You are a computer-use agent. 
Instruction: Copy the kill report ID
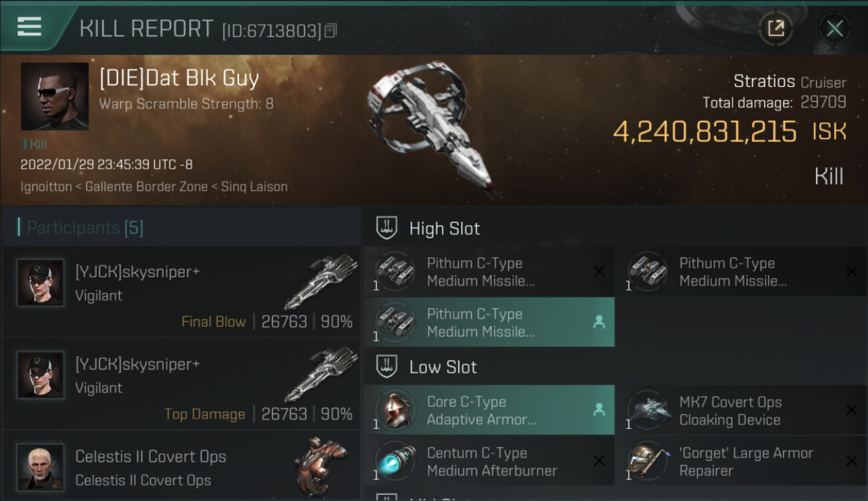[x=331, y=30]
